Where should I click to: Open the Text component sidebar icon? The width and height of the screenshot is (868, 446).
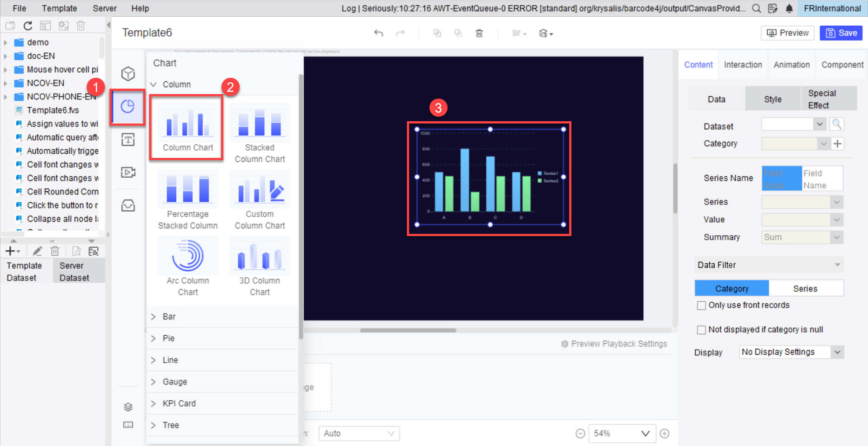pos(128,140)
